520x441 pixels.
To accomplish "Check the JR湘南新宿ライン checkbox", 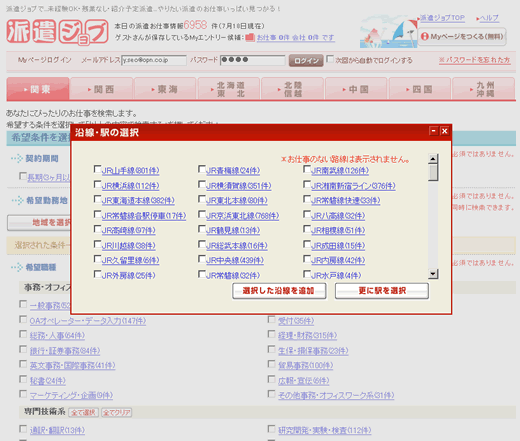I will coord(307,184).
